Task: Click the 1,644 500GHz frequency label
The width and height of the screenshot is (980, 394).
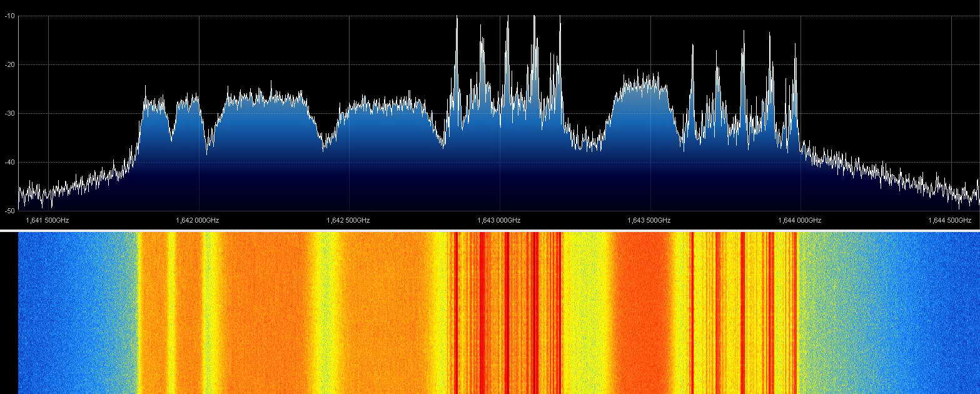Action: coord(950,220)
